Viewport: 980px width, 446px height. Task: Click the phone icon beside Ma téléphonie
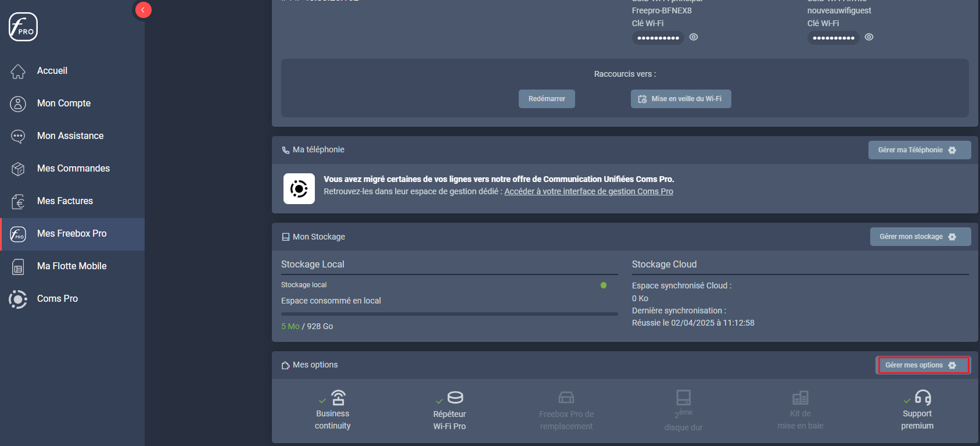point(286,150)
